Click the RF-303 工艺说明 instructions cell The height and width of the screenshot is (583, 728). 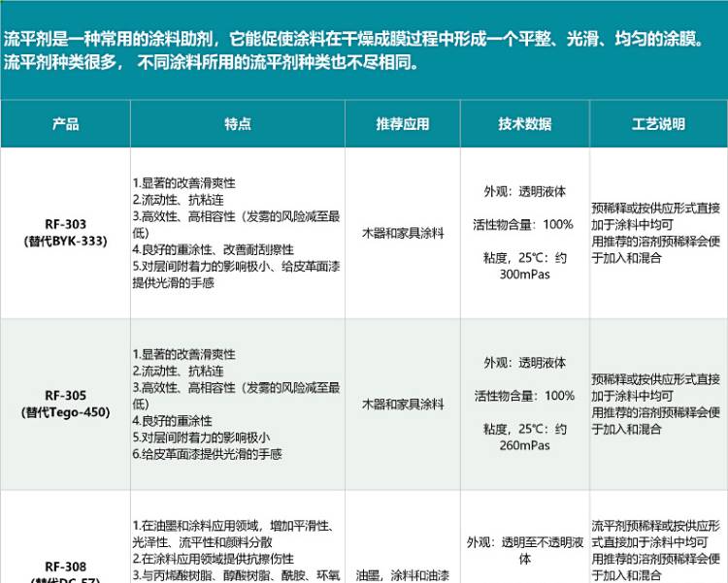coord(656,233)
